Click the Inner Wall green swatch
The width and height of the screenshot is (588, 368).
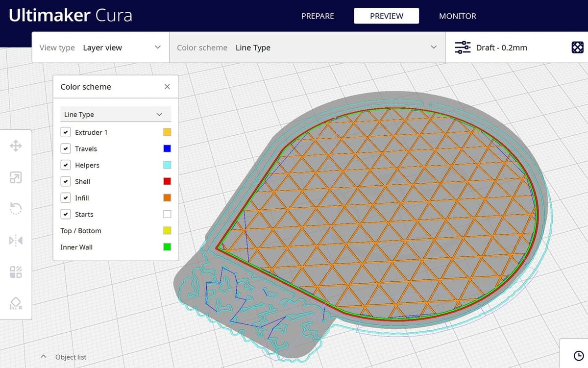click(167, 247)
